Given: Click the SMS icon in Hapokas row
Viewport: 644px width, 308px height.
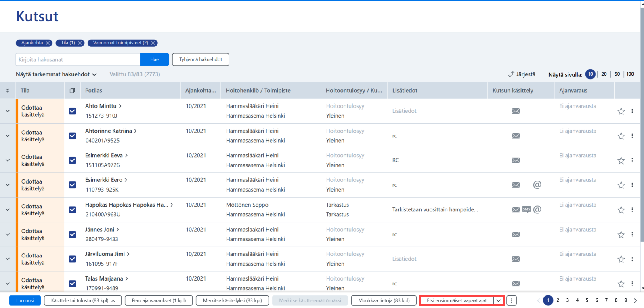Looking at the screenshot, I should click(x=527, y=209).
